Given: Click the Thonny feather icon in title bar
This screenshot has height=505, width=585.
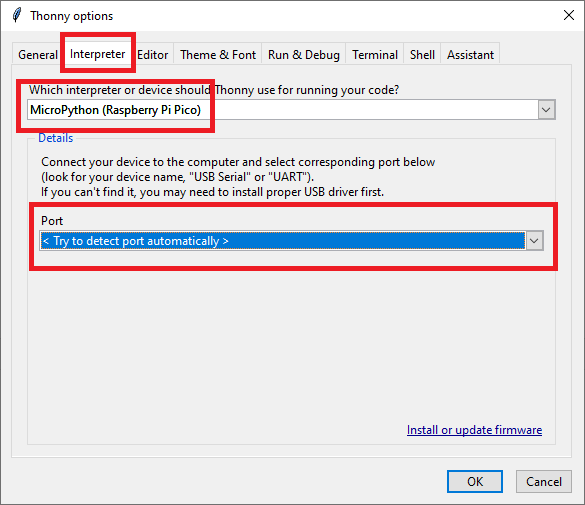Looking at the screenshot, I should [17, 15].
